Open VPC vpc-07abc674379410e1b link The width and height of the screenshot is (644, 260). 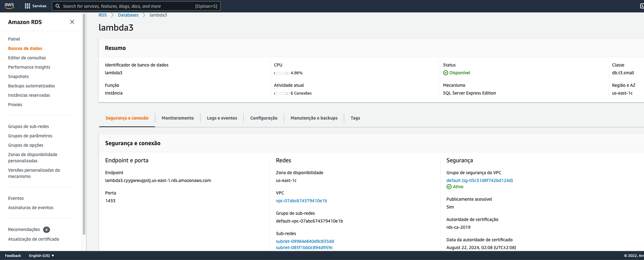click(301, 201)
